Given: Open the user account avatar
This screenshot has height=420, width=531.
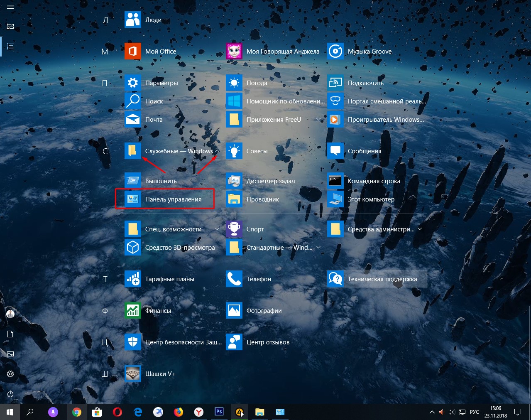Looking at the screenshot, I should tap(10, 314).
